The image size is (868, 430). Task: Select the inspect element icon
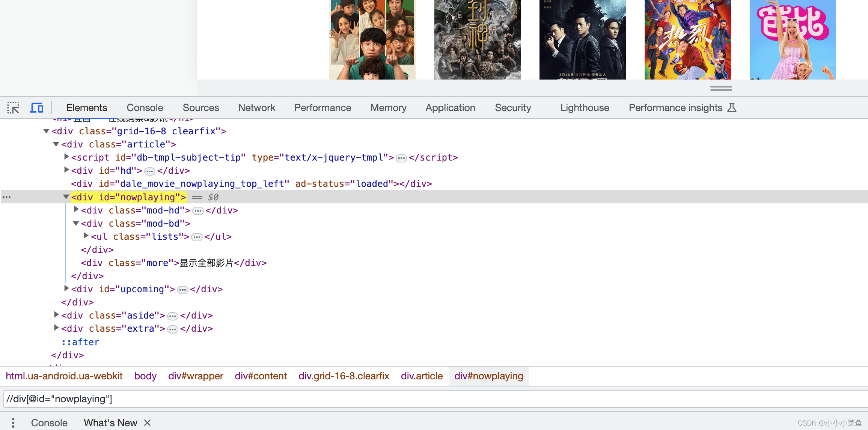point(13,107)
